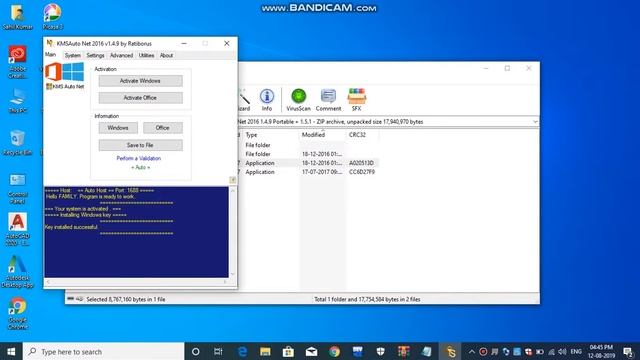This screenshot has width=640, height=360.
Task: Open the Sahil Kumar user folder icon
Action: (17, 16)
